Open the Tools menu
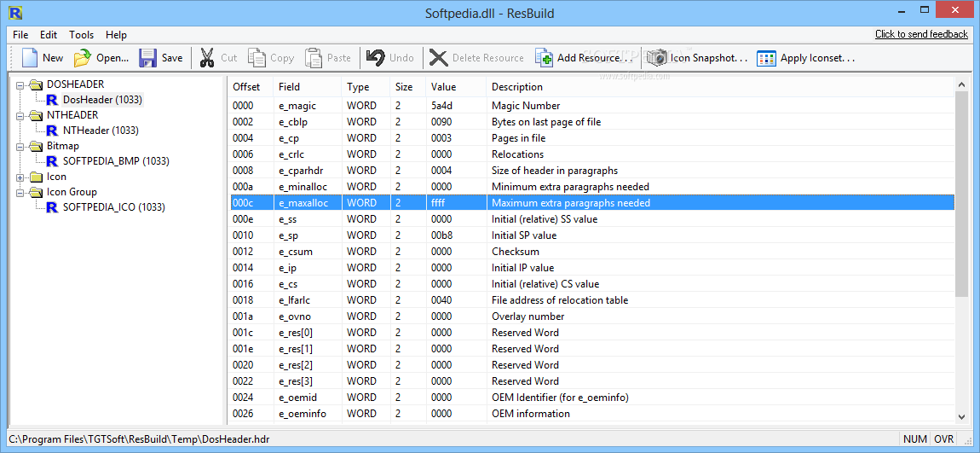 click(x=81, y=35)
